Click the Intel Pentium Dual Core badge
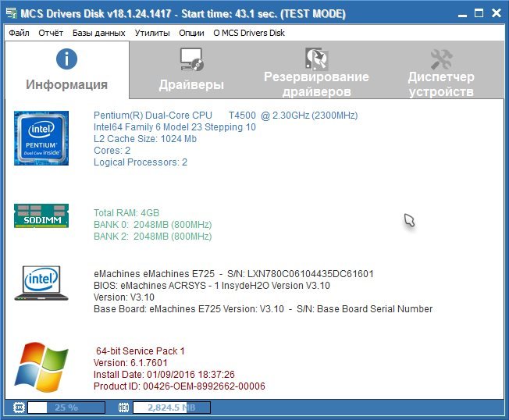This screenshot has width=509, height=420. click(41, 138)
